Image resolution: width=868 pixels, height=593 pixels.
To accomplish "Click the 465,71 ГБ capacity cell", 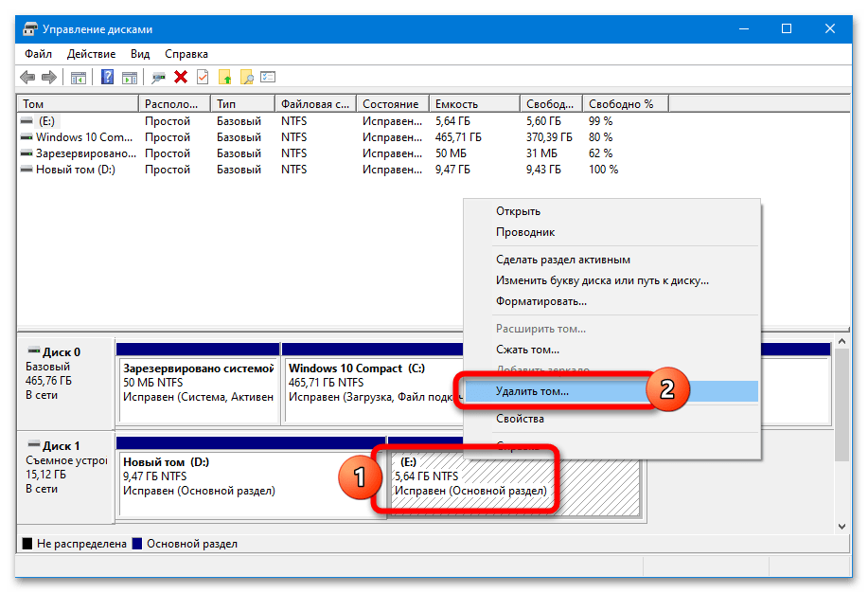I will (458, 137).
